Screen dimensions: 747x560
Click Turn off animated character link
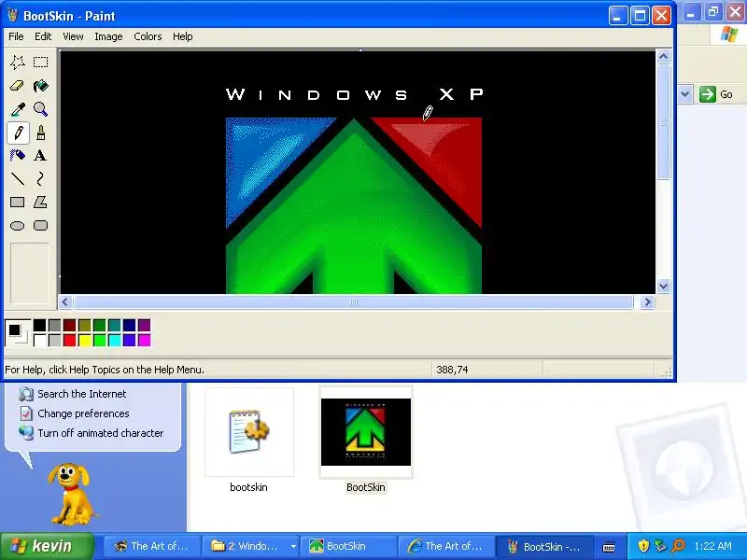point(101,433)
